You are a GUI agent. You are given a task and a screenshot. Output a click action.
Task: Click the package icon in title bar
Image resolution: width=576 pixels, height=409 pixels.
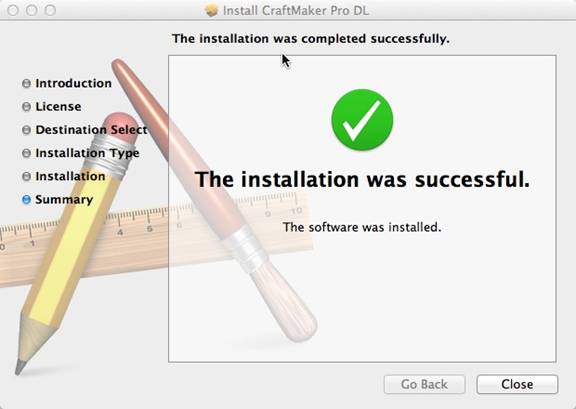(211, 10)
